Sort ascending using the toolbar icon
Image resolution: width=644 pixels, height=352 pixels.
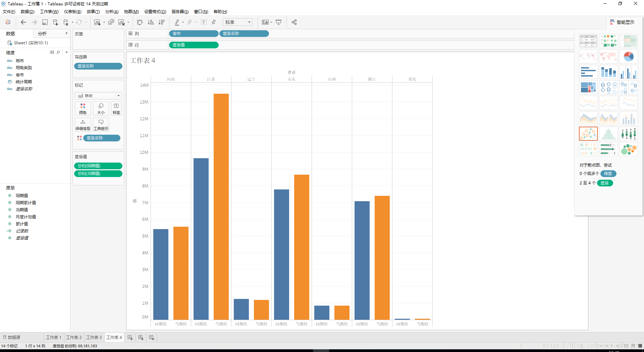(x=151, y=22)
